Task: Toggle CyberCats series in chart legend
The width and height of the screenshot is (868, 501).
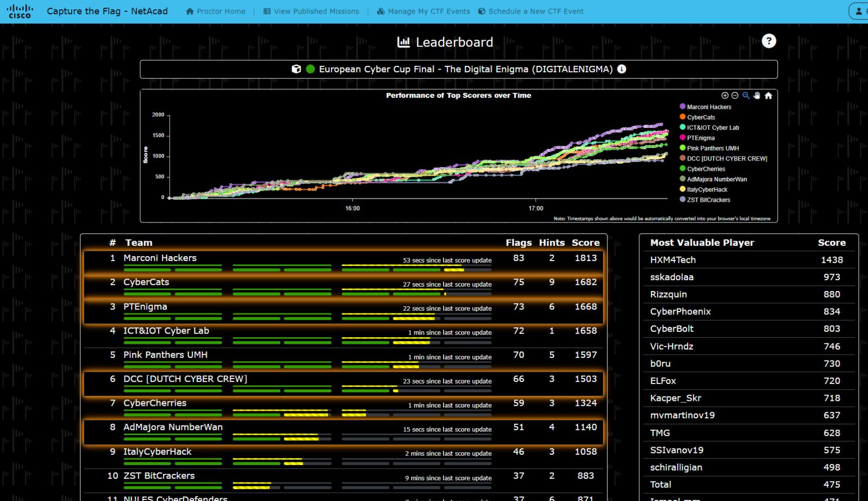Action: [x=701, y=117]
